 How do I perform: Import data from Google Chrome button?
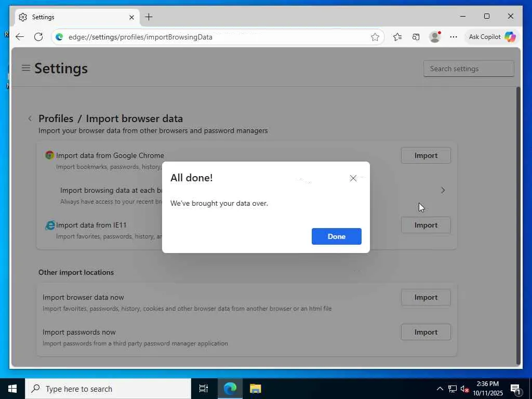click(426, 155)
